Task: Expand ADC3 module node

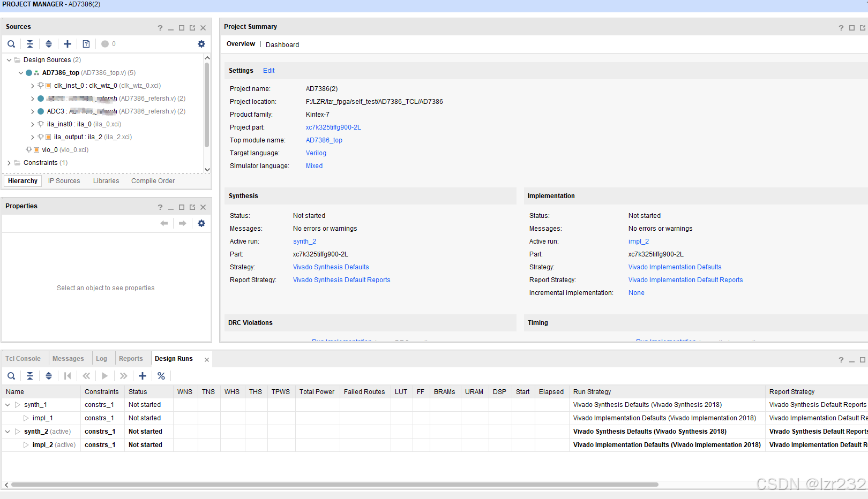Action: pos(33,111)
